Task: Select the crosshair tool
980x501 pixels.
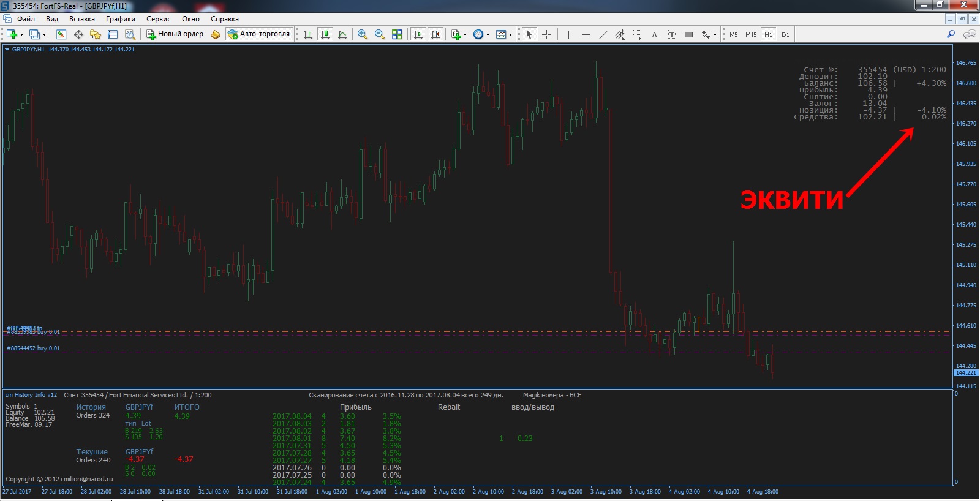Action: click(546, 34)
